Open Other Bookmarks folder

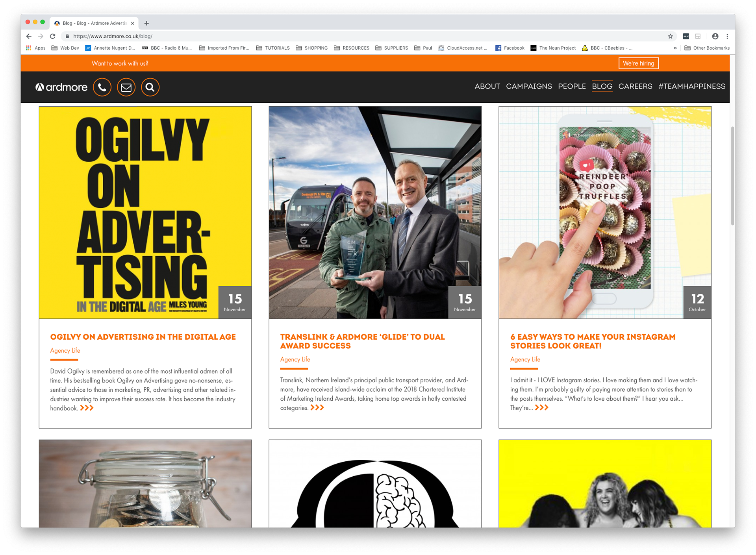[x=707, y=48]
